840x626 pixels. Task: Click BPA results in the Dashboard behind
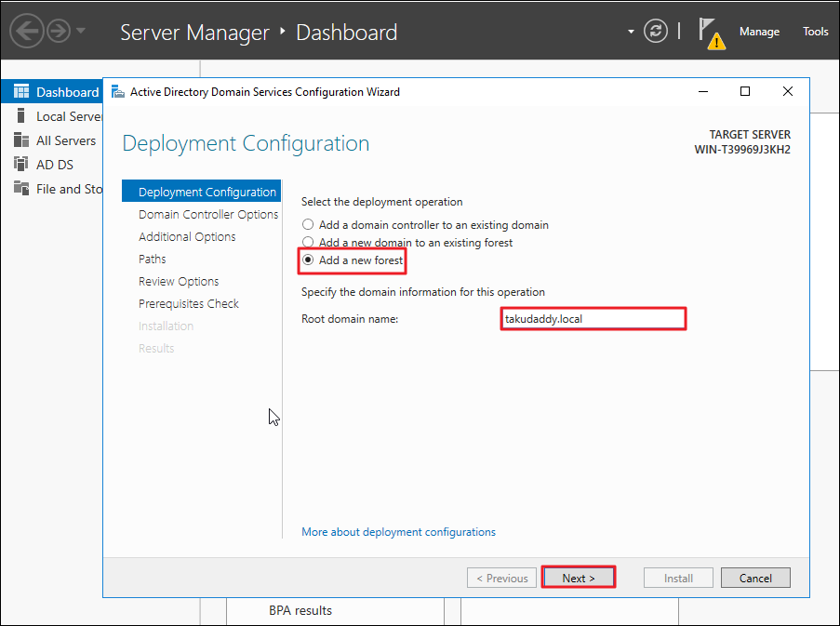pyautogui.click(x=300, y=610)
